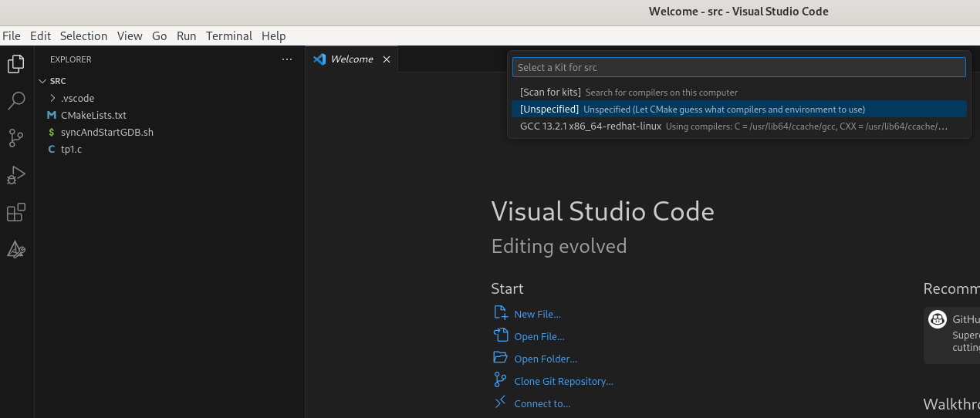The image size is (980, 418).
Task: Click the Clone Git Repository link
Action: click(563, 381)
